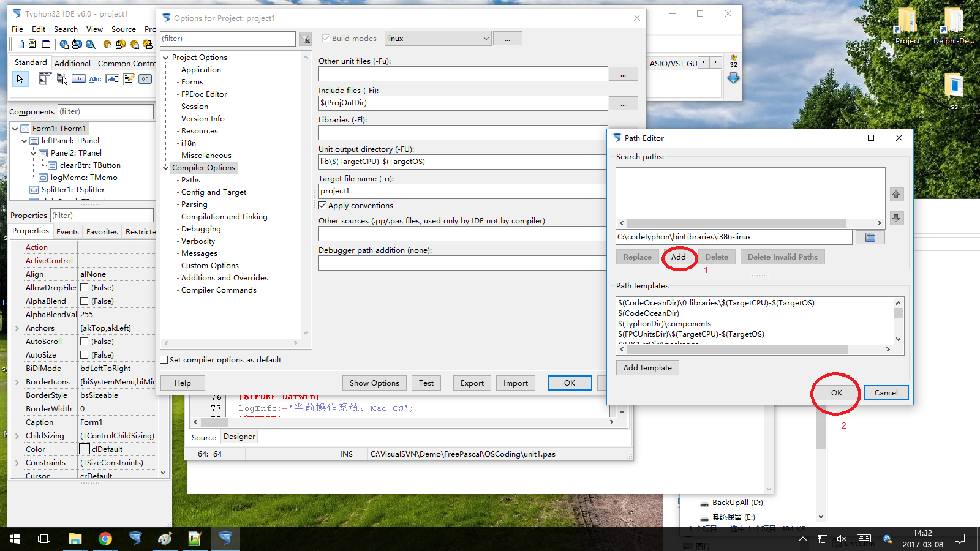This screenshot has height=551, width=980.
Task: Click the Color property clDefault swatch
Action: (85, 449)
